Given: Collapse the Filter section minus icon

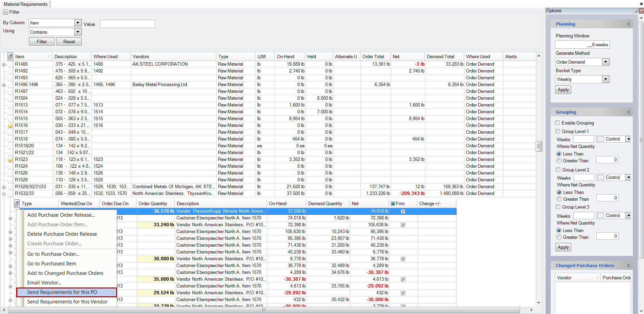Looking at the screenshot, I should point(5,12).
